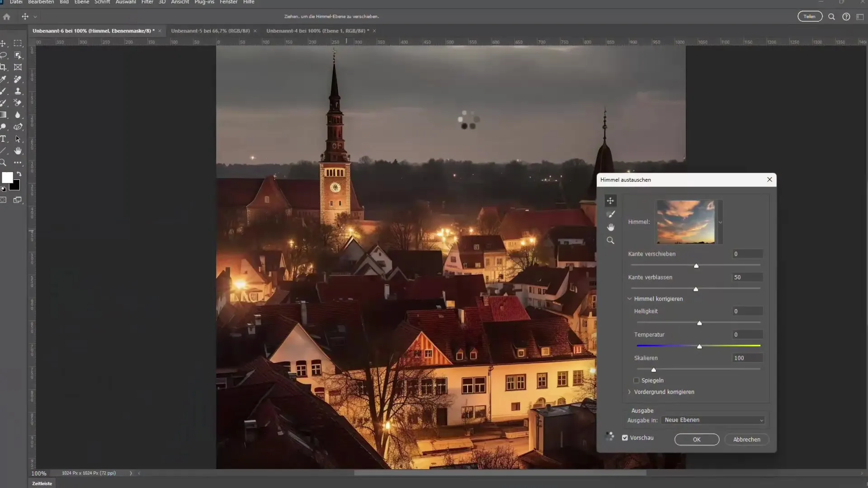This screenshot has height=488, width=868.
Task: Select the Hand tool in main toolbar
Action: tap(18, 151)
